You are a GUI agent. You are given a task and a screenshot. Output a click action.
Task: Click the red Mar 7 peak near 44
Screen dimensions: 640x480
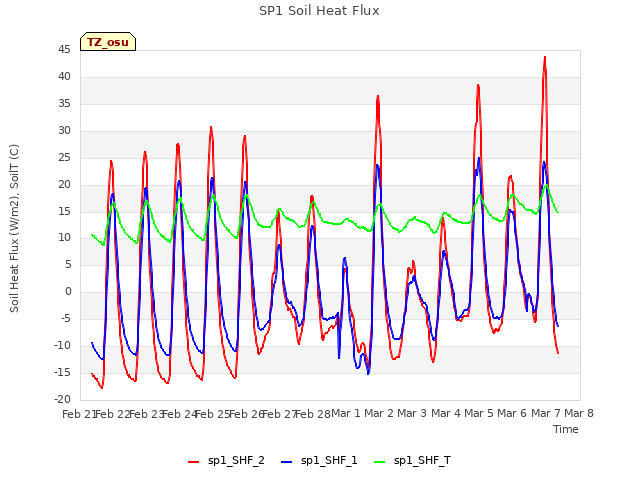(x=545, y=58)
